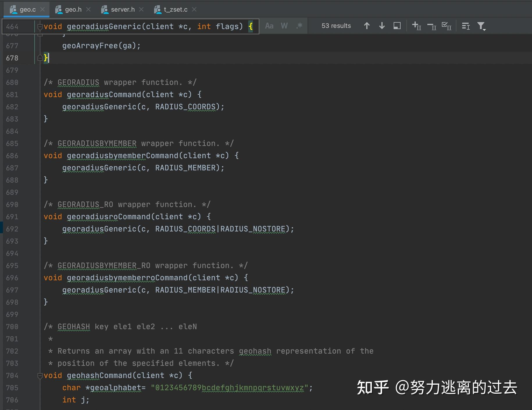The height and width of the screenshot is (410, 532).
Task: Enable regex mode in search
Action: (x=299, y=26)
